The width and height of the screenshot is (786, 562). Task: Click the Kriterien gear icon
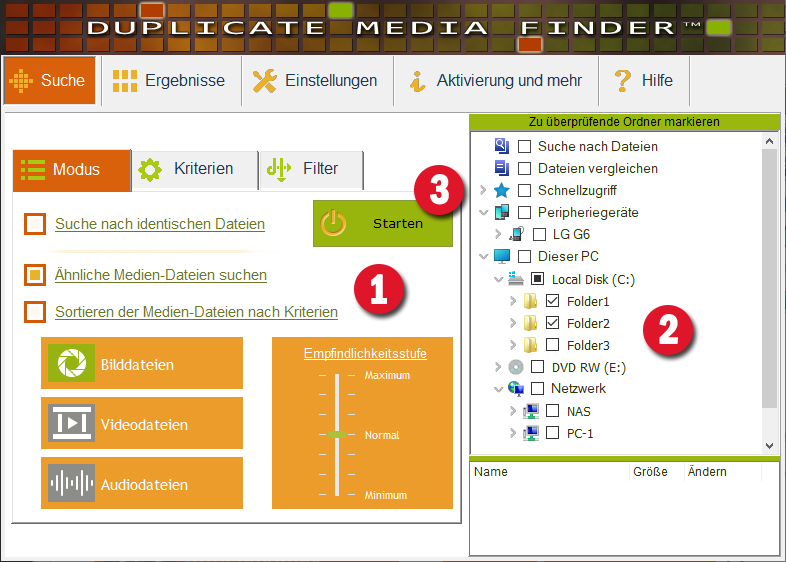150,169
